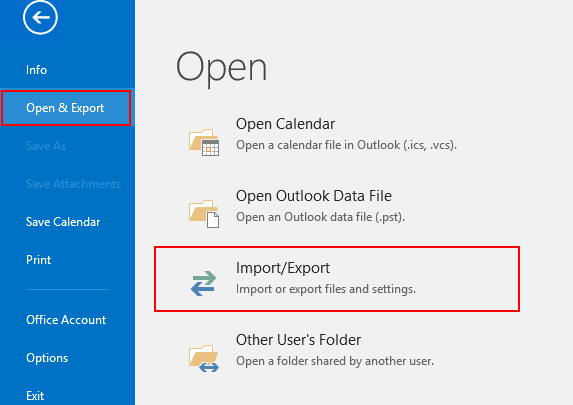Open Outlook Options
The width and height of the screenshot is (573, 405).
pyautogui.click(x=47, y=358)
